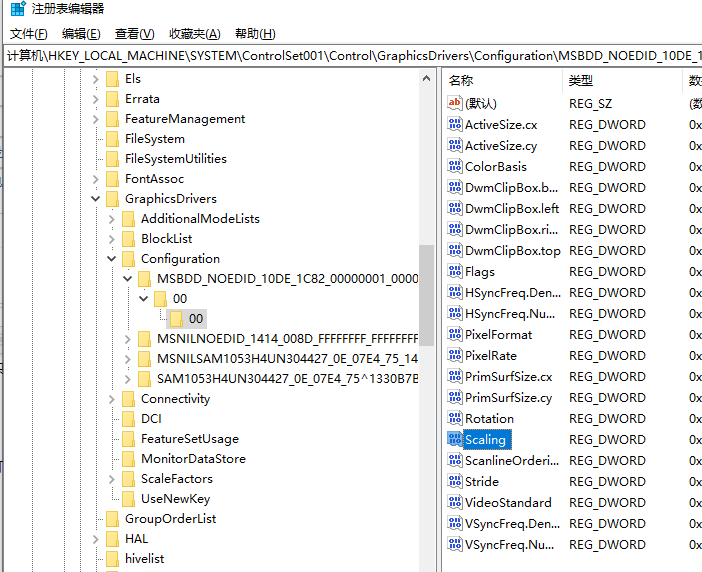This screenshot has width=702, height=572.
Task: Select the BlockList key in the tree
Action: [x=166, y=239]
